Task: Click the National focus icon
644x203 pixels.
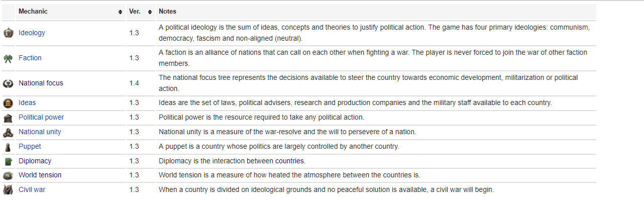Action: coord(8,83)
